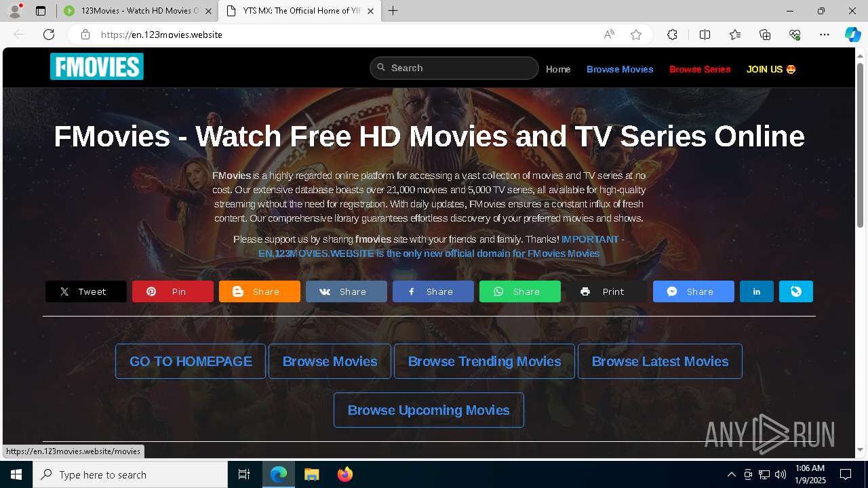
Task: Click the taskbar clock
Action: click(810, 474)
